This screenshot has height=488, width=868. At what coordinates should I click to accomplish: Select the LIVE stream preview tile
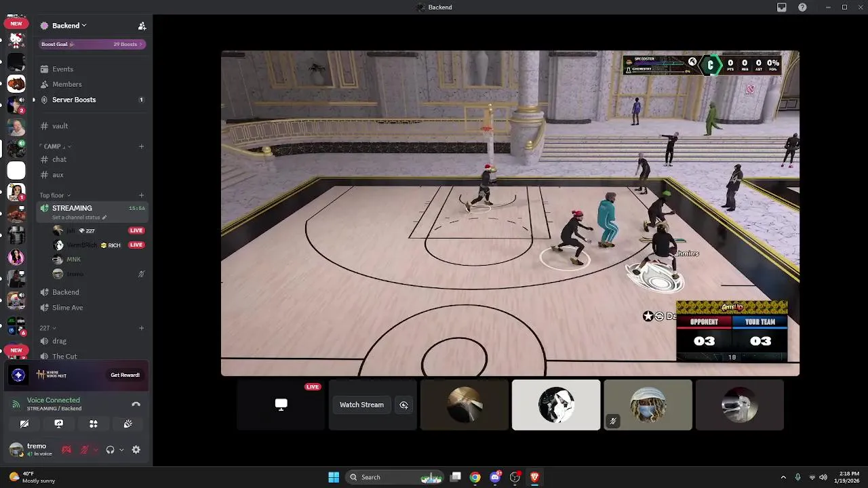(281, 405)
